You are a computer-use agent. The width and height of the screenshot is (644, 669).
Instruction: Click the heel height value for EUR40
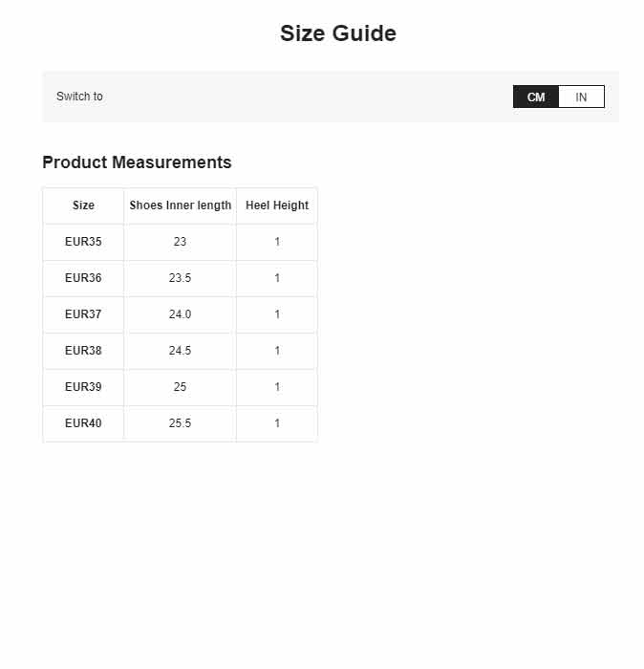[277, 422]
